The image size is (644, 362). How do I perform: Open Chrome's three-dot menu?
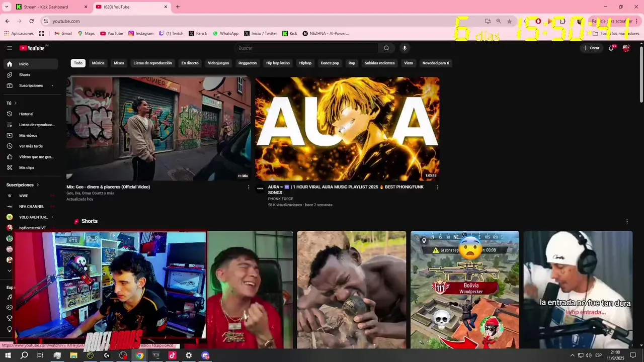pos(636,21)
